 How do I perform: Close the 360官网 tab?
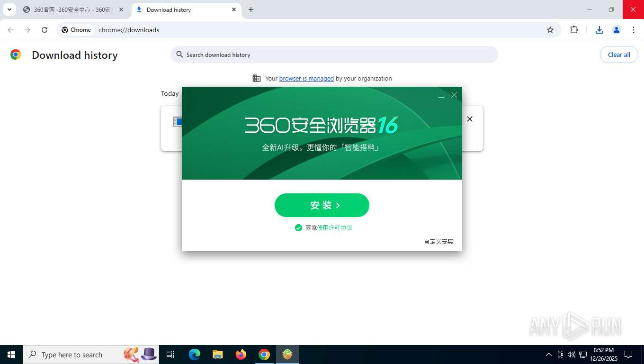tap(121, 9)
